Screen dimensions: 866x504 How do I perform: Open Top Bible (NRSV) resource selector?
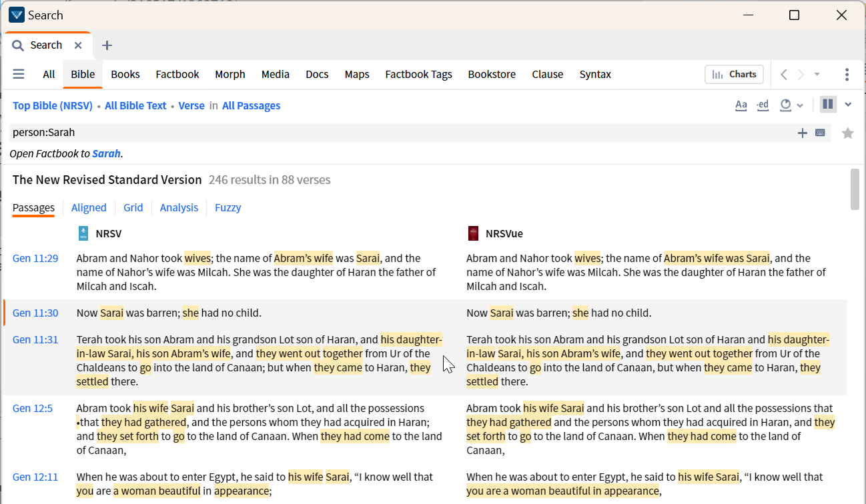coord(53,105)
